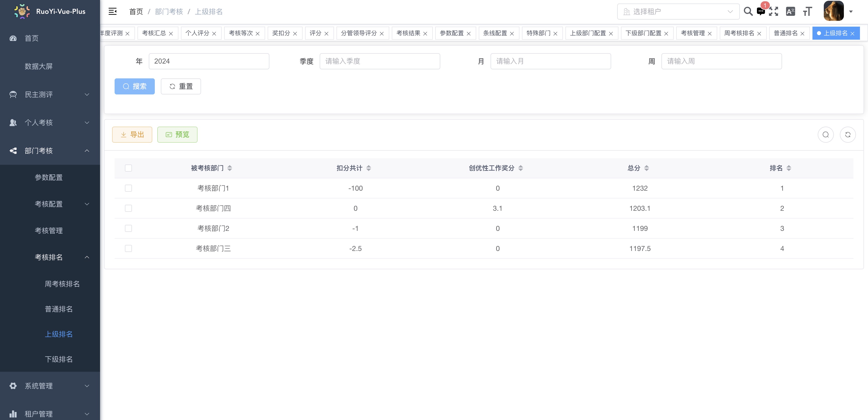This screenshot has height=420, width=868.
Task: Open the header search magnifier icon
Action: pyautogui.click(x=748, y=12)
